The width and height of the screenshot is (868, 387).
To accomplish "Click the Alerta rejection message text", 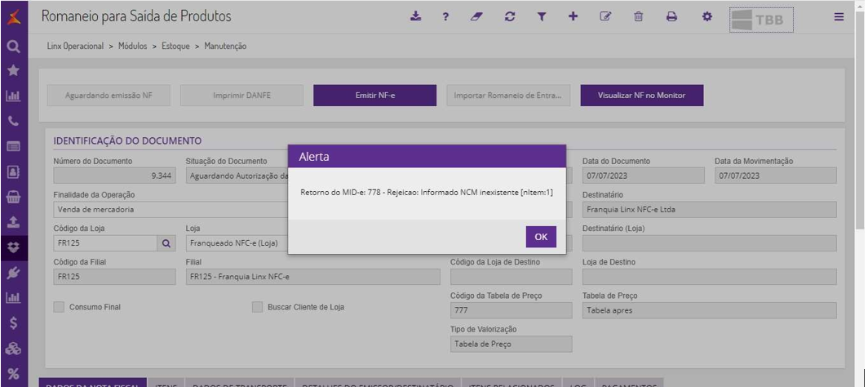I will pyautogui.click(x=426, y=193).
